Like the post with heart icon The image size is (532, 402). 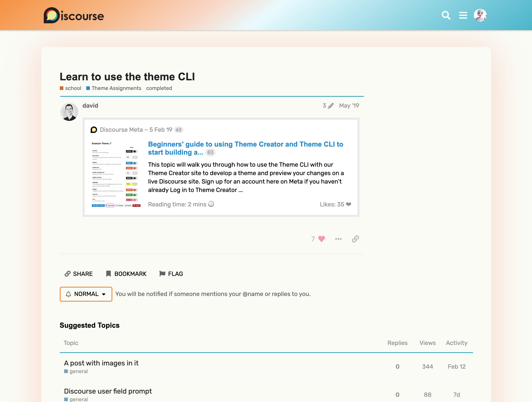point(321,239)
